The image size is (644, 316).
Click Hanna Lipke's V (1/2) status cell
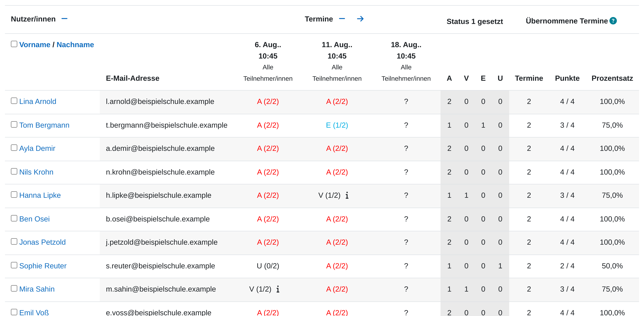pyautogui.click(x=329, y=196)
